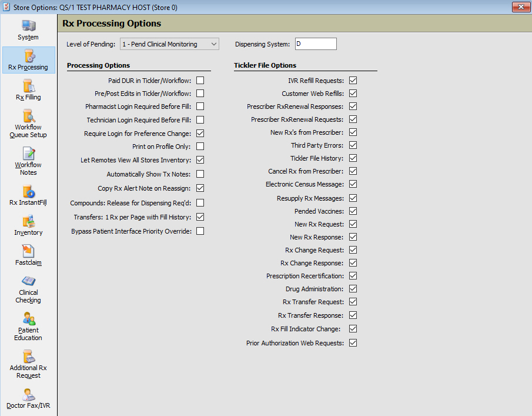532x416 pixels.
Task: Check Technician Login Required Before Fill
Action: coord(200,120)
